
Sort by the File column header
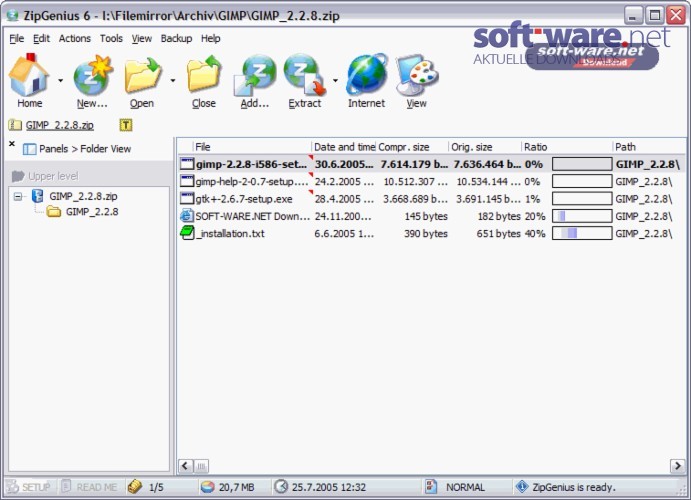coord(252,147)
